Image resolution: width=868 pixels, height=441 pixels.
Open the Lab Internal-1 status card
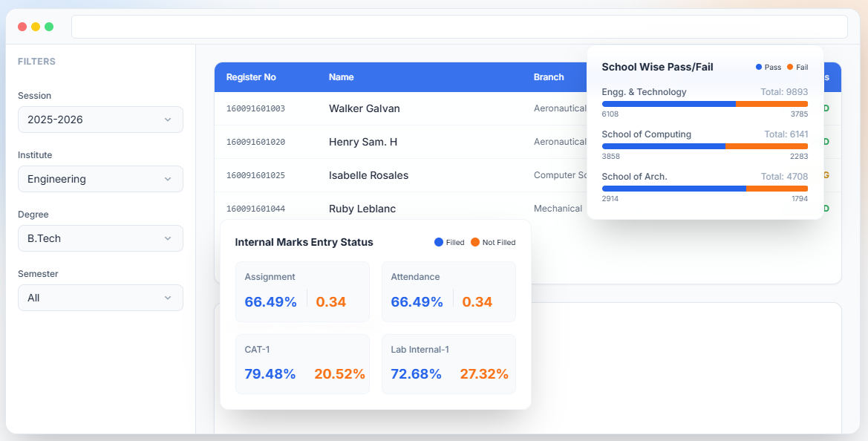[x=448, y=363]
